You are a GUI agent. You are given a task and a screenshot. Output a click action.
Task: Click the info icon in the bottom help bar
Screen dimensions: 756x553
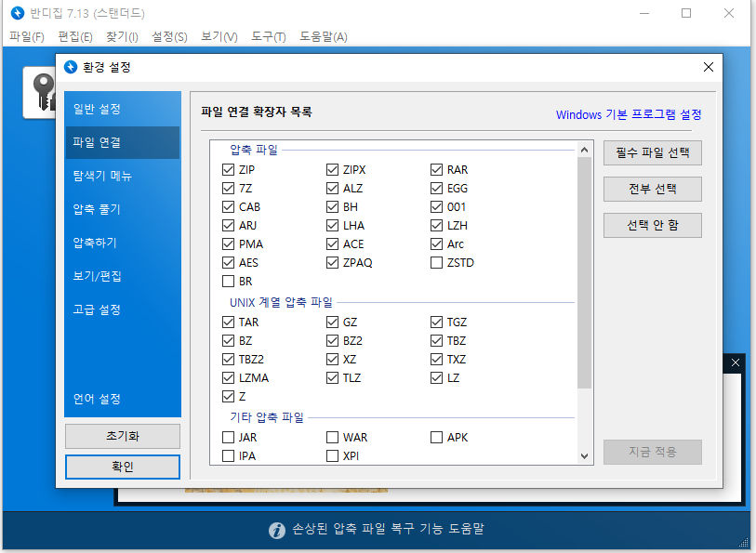pyautogui.click(x=277, y=530)
